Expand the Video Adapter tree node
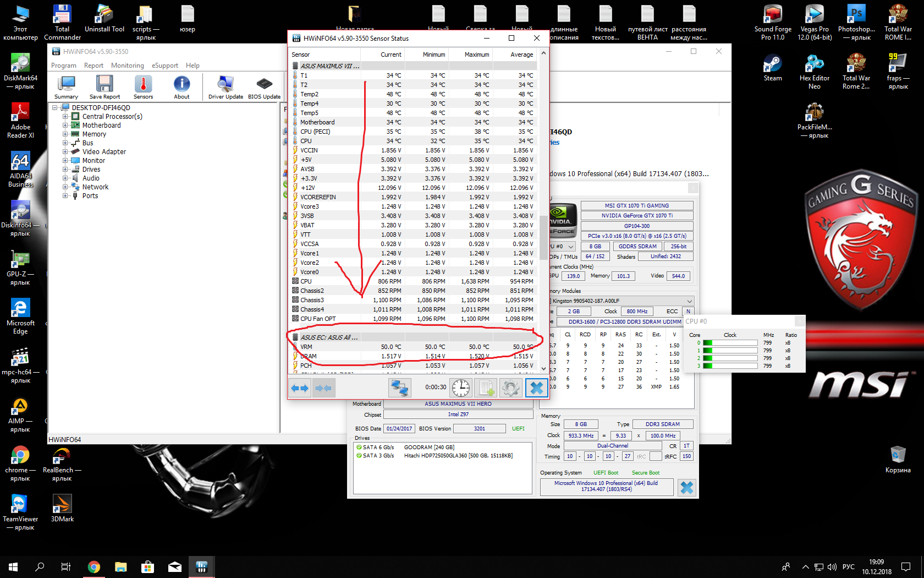The width and height of the screenshot is (924, 578). click(65, 152)
